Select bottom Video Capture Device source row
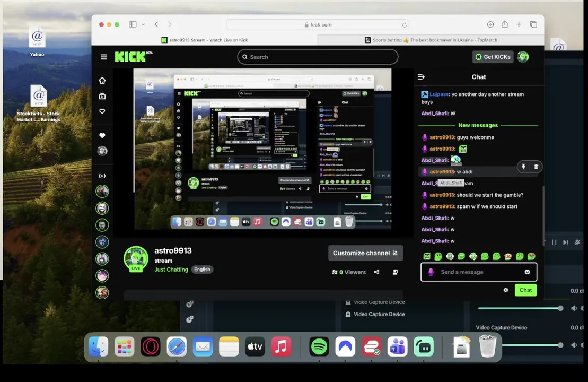This screenshot has width=588, height=382. (375, 315)
